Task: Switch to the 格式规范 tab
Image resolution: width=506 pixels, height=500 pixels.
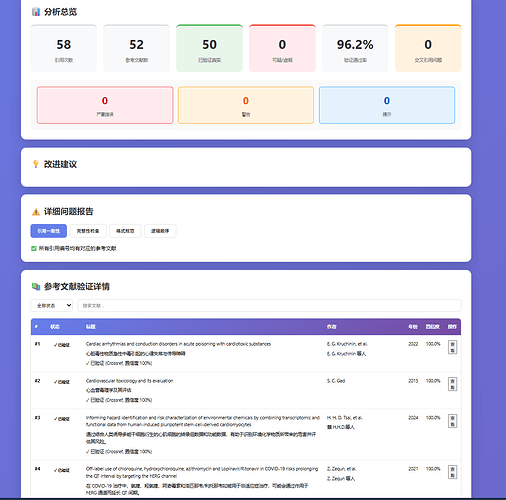Action: pyautogui.click(x=125, y=231)
